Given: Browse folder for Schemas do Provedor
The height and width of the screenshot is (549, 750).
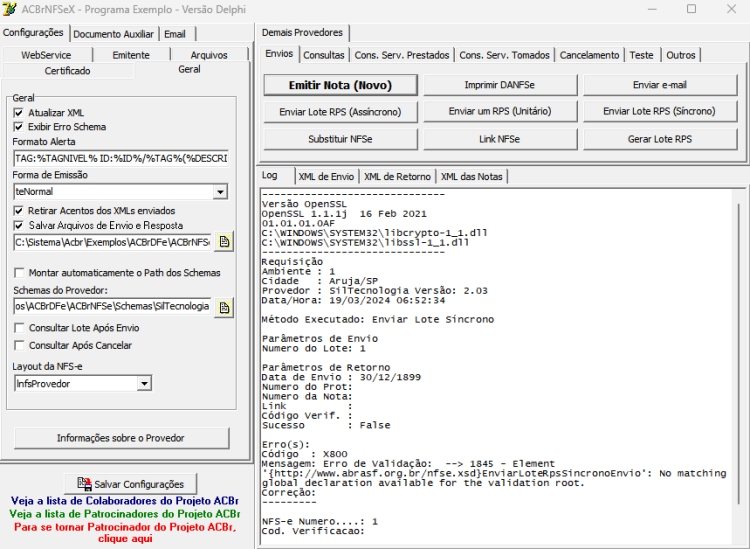Looking at the screenshot, I should click(x=224, y=307).
